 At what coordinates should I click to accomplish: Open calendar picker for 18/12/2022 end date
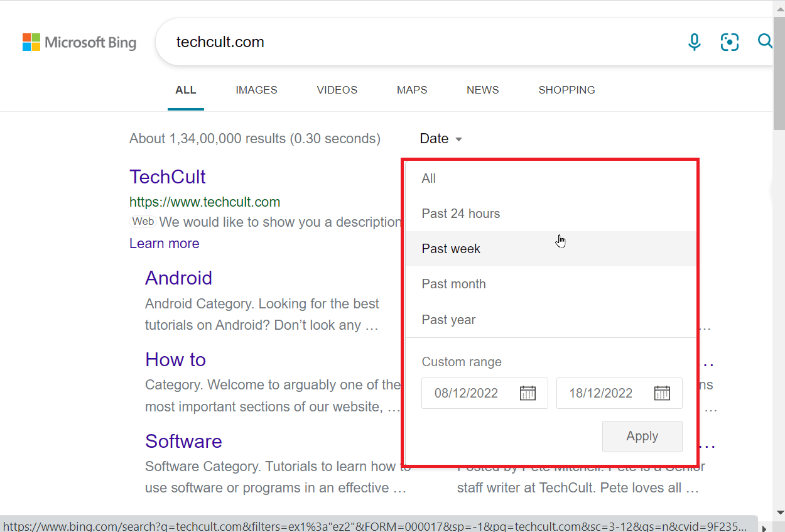pos(662,393)
